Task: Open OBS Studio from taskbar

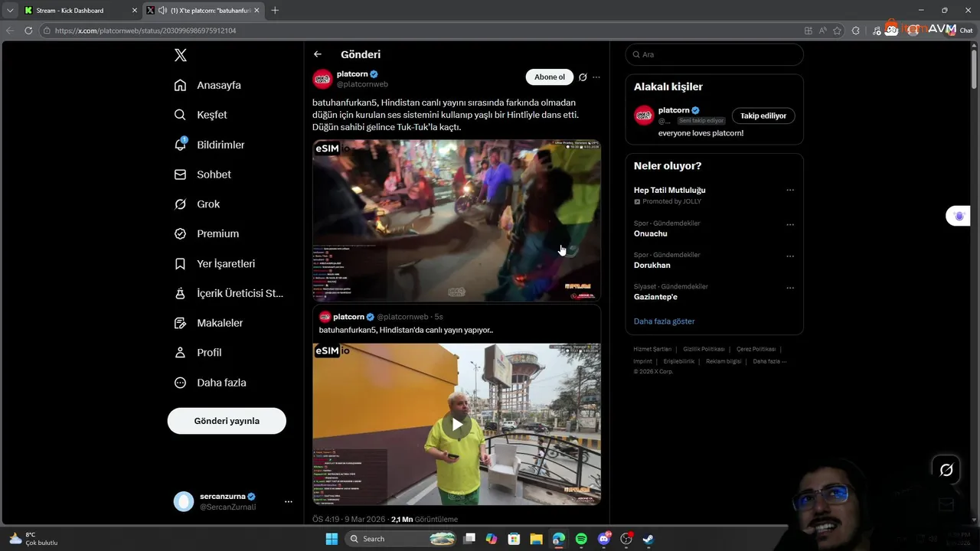Action: pos(626,539)
